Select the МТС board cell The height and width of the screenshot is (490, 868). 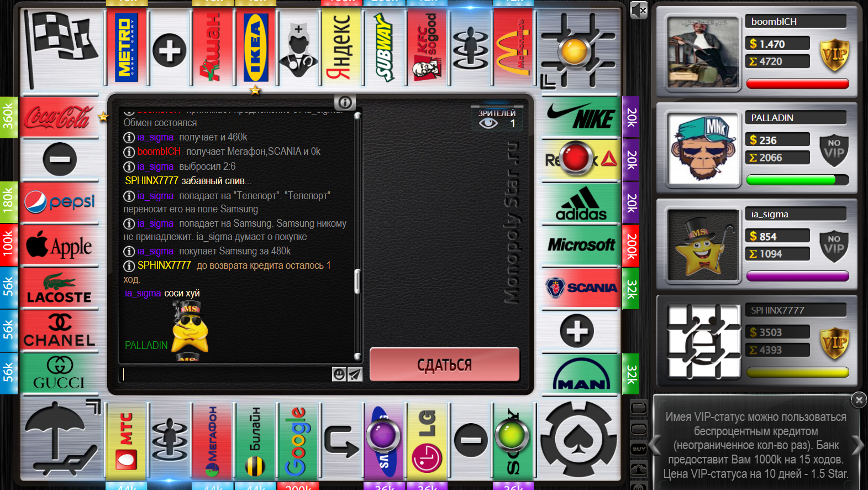(127, 441)
